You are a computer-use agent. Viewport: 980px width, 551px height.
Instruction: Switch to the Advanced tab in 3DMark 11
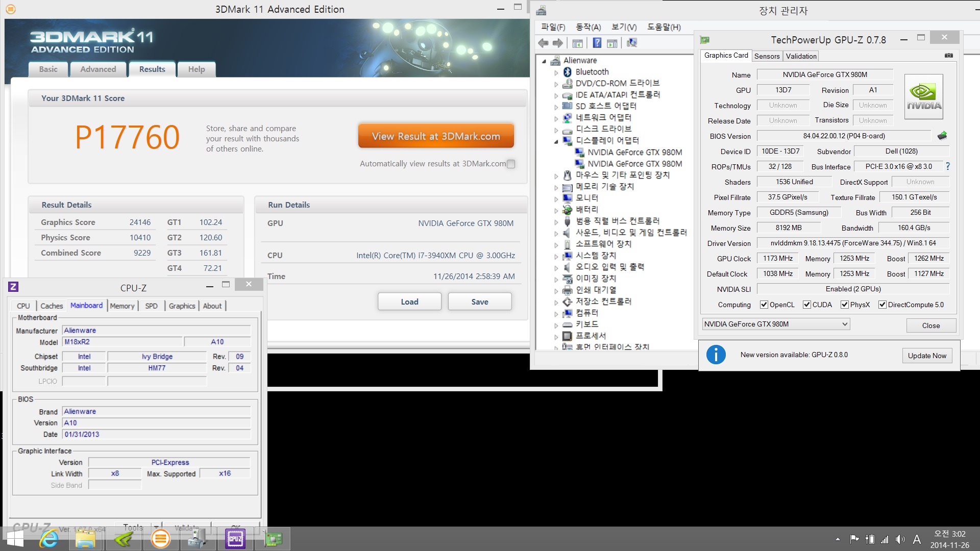coord(98,69)
